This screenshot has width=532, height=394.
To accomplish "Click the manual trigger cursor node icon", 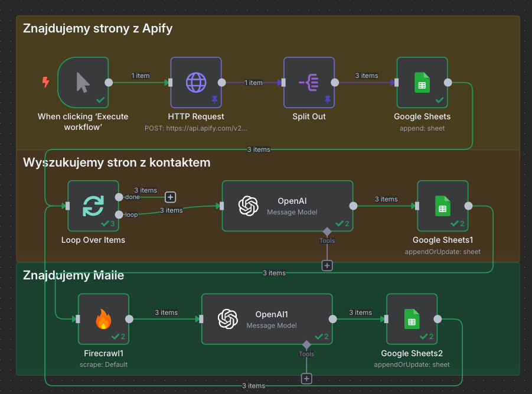I will pyautogui.click(x=83, y=83).
